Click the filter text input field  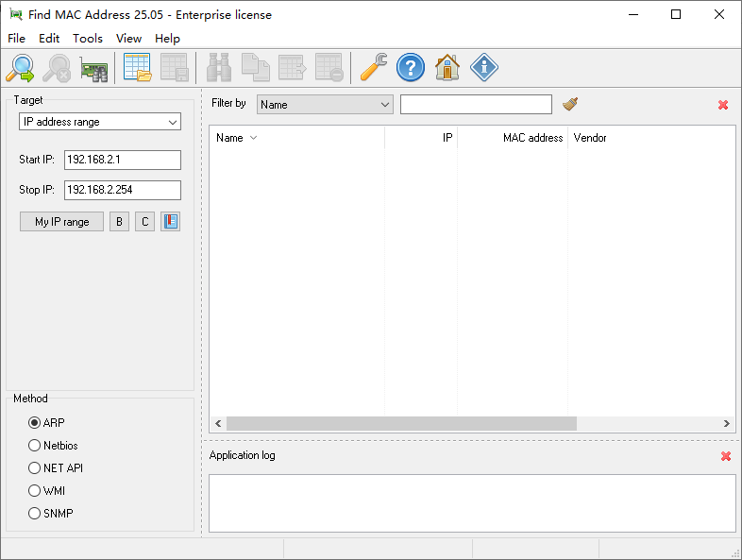[x=476, y=104]
